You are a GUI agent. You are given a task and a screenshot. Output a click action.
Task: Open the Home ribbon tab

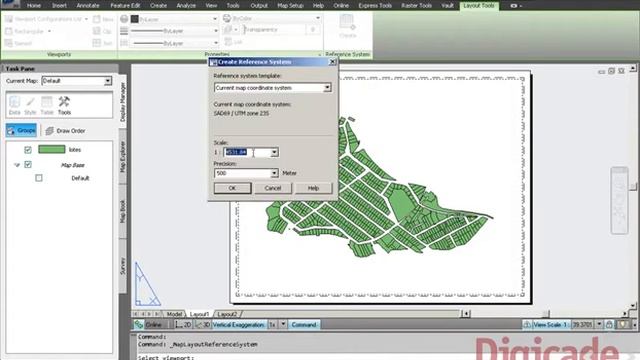(34, 5)
